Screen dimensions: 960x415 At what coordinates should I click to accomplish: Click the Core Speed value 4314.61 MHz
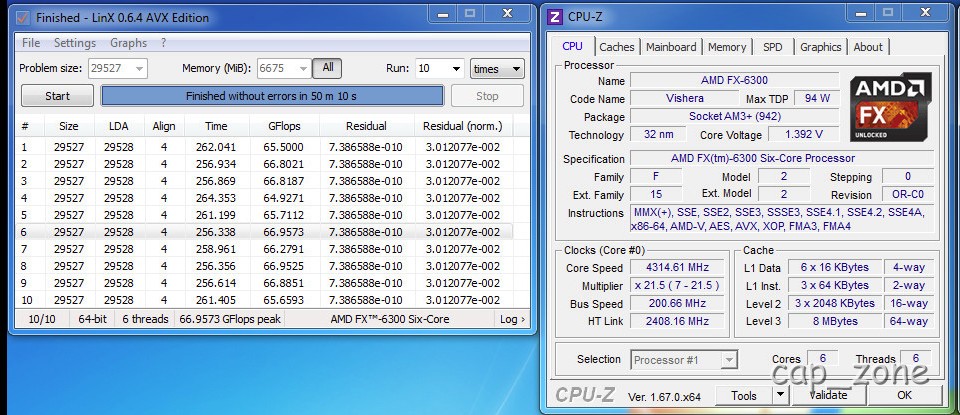[x=677, y=267]
